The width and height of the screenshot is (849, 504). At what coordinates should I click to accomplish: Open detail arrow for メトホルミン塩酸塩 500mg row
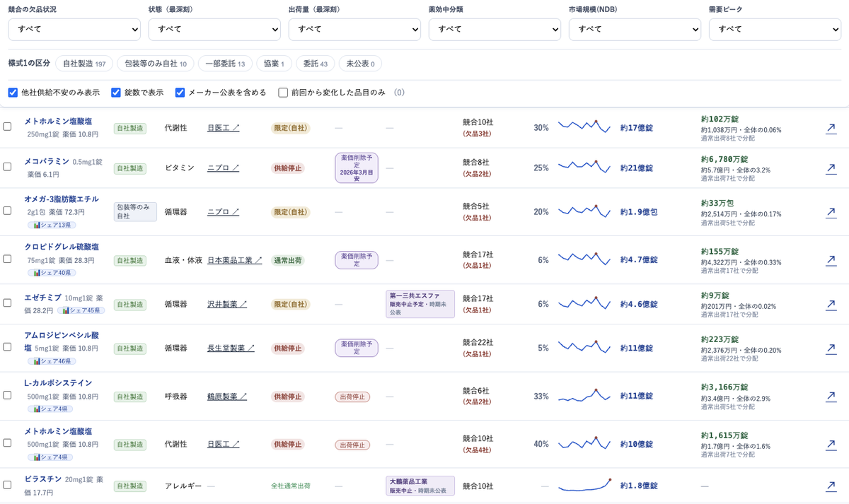[831, 445]
